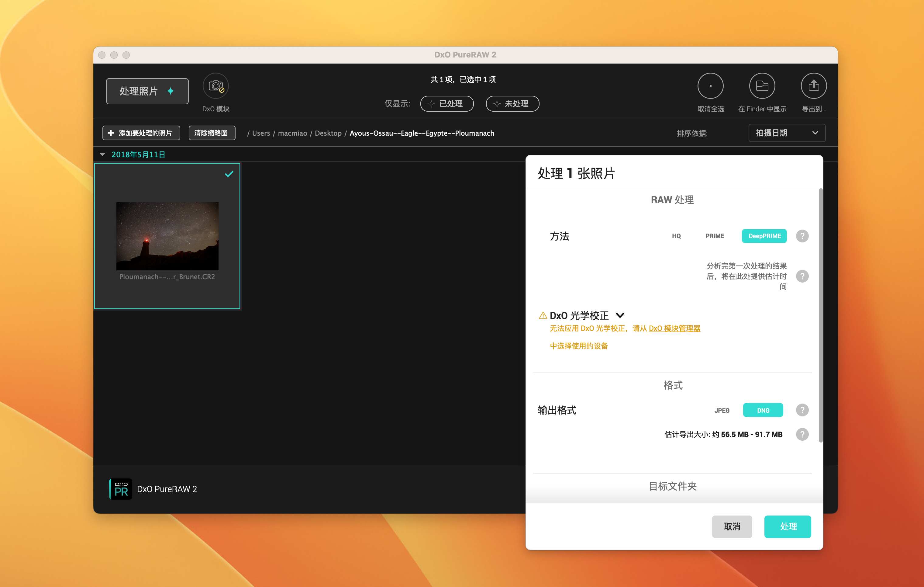
Task: Select the PRIME processing method
Action: click(715, 236)
